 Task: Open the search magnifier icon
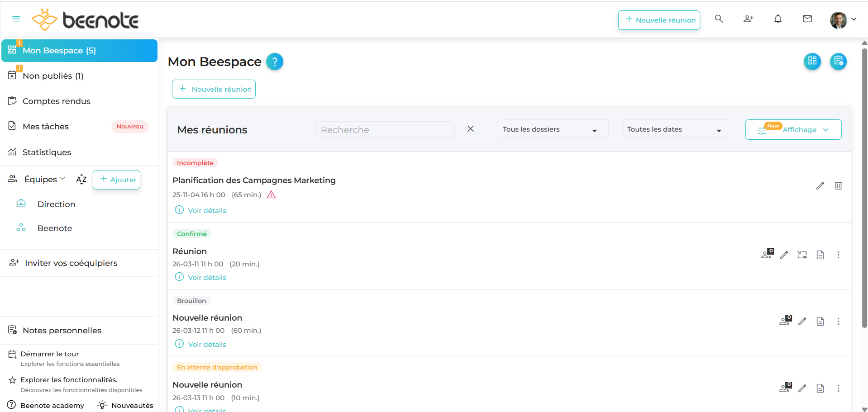tap(719, 19)
